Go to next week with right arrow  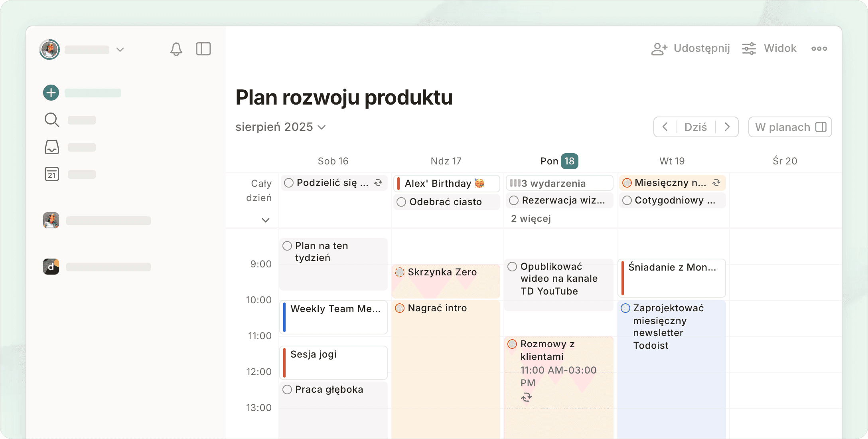(x=727, y=127)
